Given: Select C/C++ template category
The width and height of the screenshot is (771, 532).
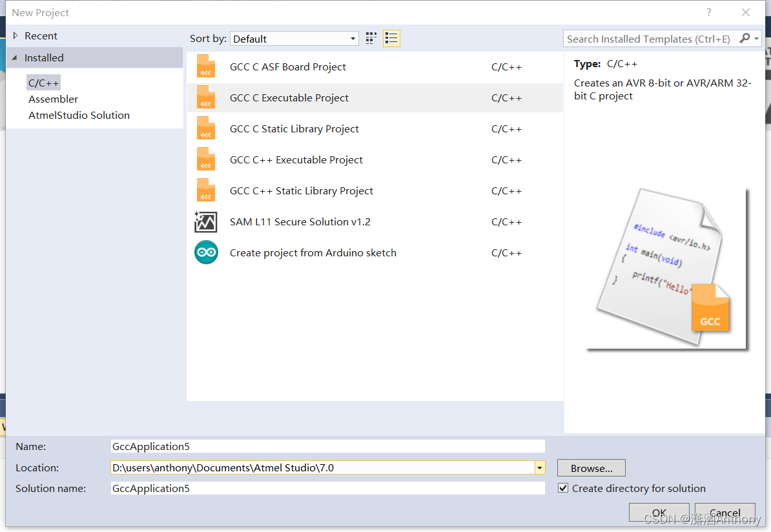Looking at the screenshot, I should 44,83.
